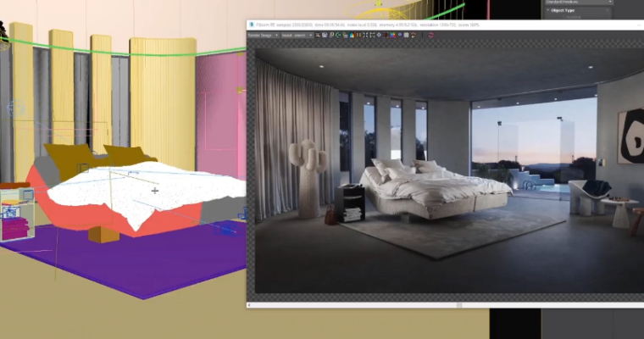
Task: Click the blue speech bubble toolbar icon
Action: (x=400, y=36)
